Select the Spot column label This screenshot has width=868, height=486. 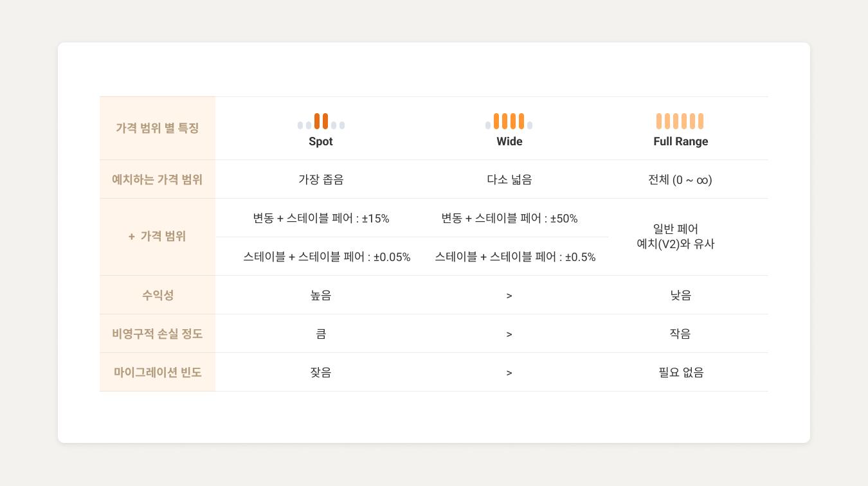click(x=321, y=141)
